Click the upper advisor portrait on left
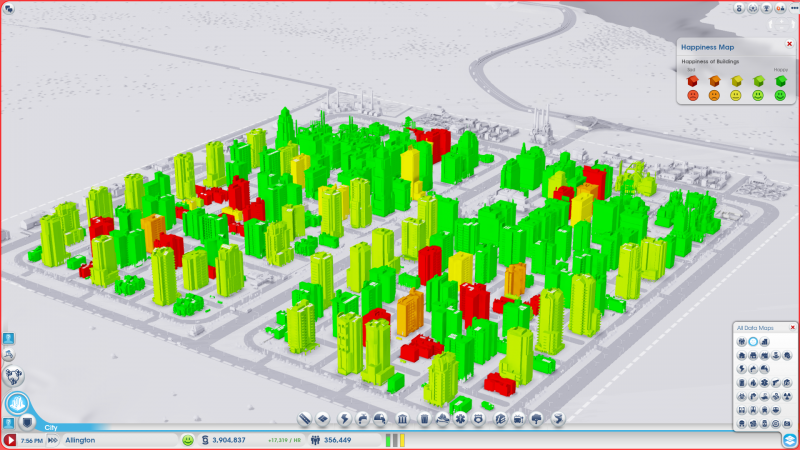Image resolution: width=800 pixels, height=450 pixels. (x=9, y=338)
